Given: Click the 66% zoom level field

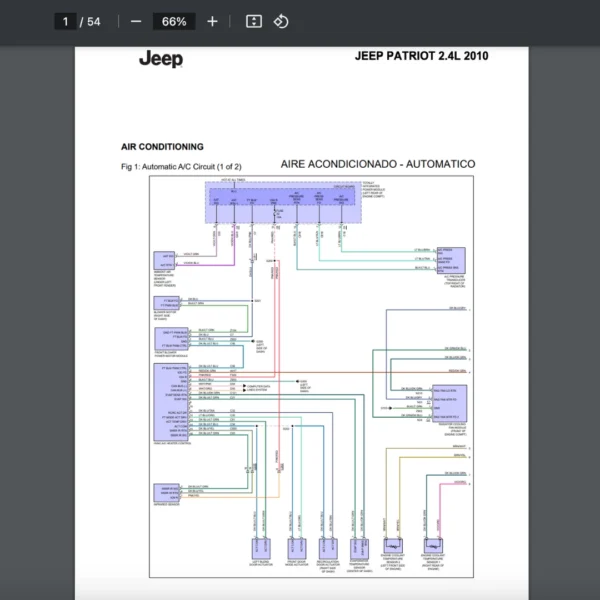Looking at the screenshot, I should tap(174, 21).
